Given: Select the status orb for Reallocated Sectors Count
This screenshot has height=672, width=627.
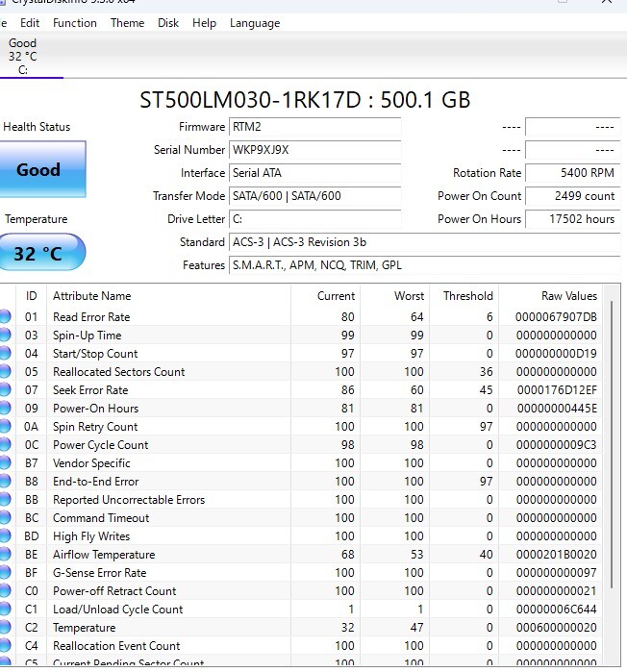Looking at the screenshot, I should point(4,372).
